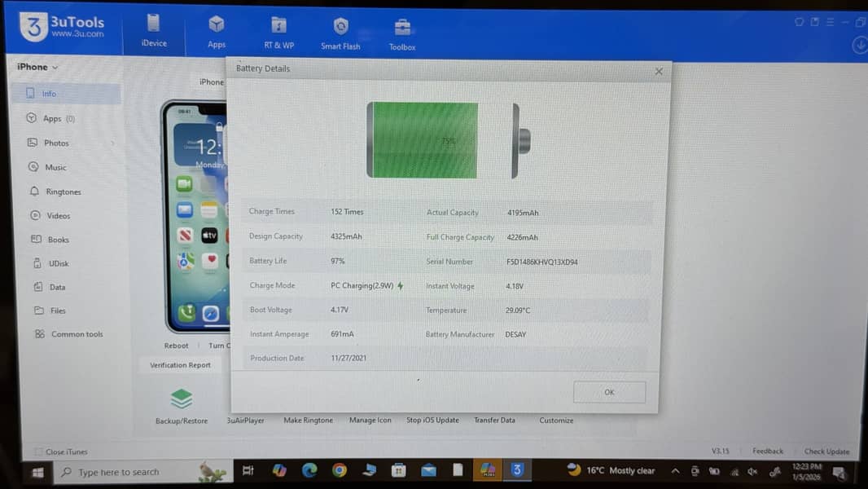The width and height of the screenshot is (868, 489).
Task: Click the Check Update link
Action: click(x=826, y=452)
